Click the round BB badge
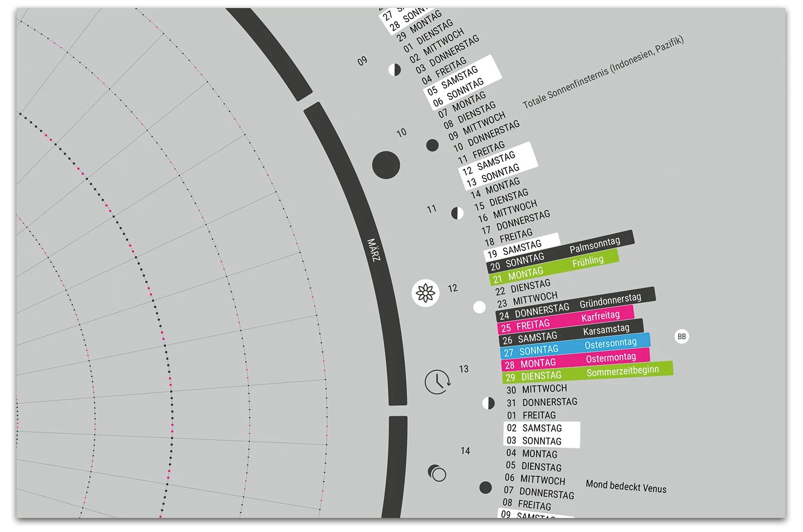Image resolution: width=803 pixels, height=532 pixels. click(682, 336)
